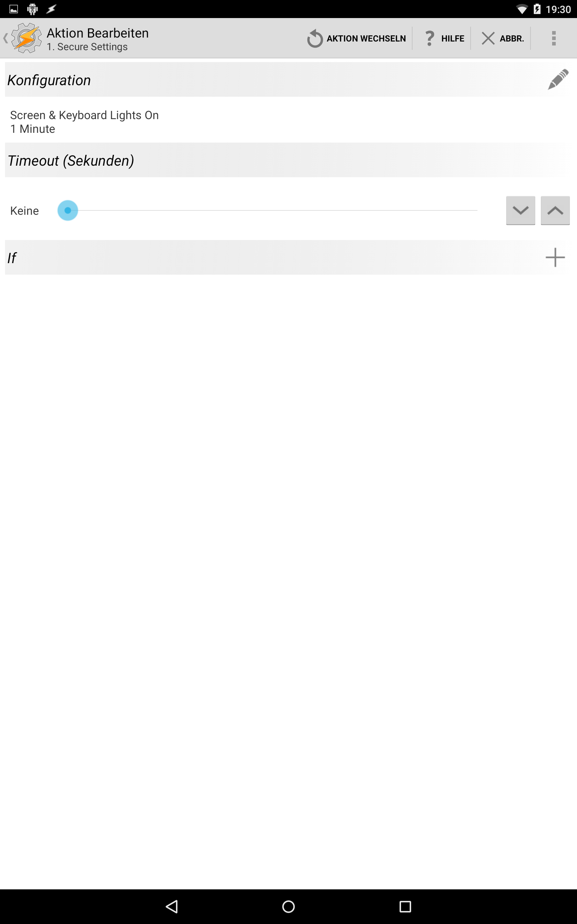Tap the Android home circle button

[288, 906]
